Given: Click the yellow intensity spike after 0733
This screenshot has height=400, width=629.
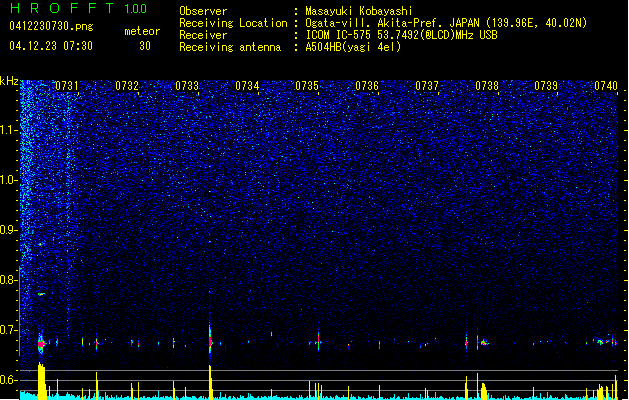Looking at the screenshot, I should pyautogui.click(x=210, y=382).
